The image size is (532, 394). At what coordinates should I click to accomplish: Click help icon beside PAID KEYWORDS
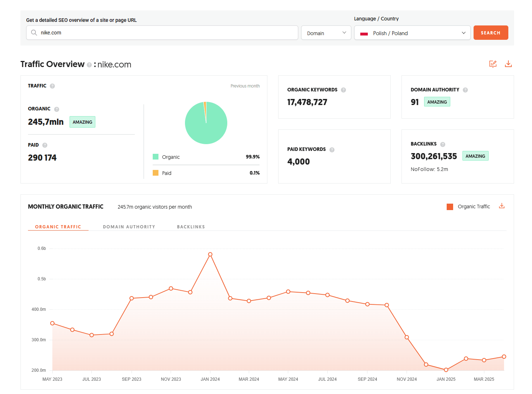coord(332,150)
